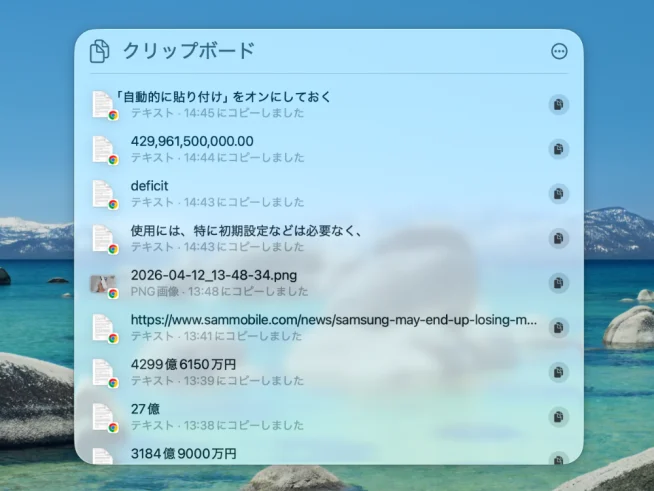Click the copy icon beside 'deficit'
Image resolution: width=654 pixels, height=491 pixels.
[x=558, y=193]
